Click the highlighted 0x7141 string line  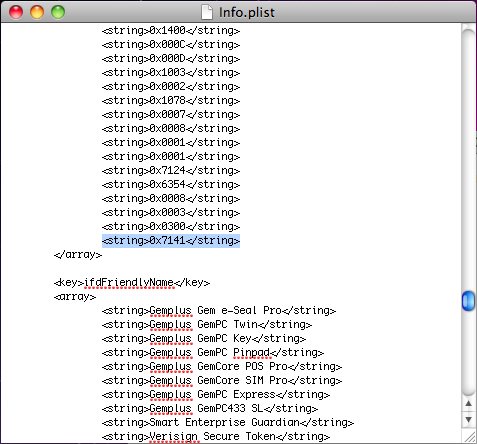click(171, 241)
